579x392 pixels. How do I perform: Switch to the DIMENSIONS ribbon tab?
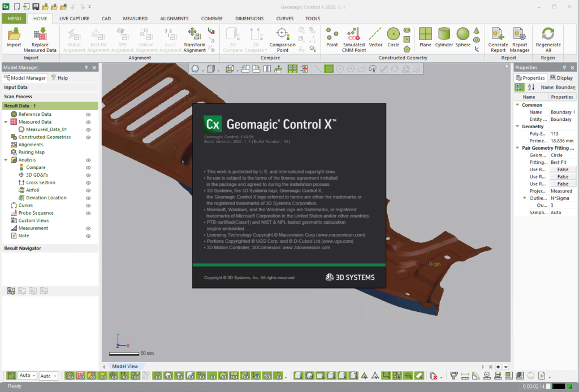coord(249,19)
